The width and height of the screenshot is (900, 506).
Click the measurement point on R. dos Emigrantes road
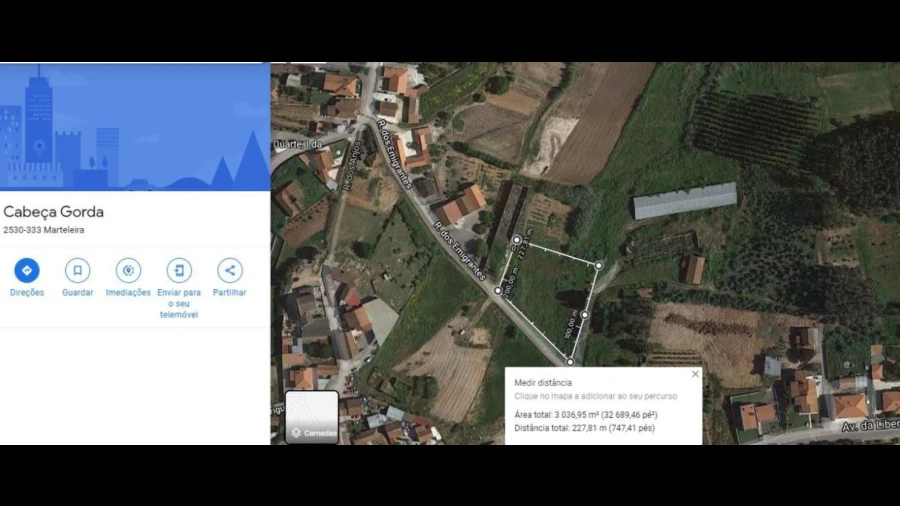point(570,362)
